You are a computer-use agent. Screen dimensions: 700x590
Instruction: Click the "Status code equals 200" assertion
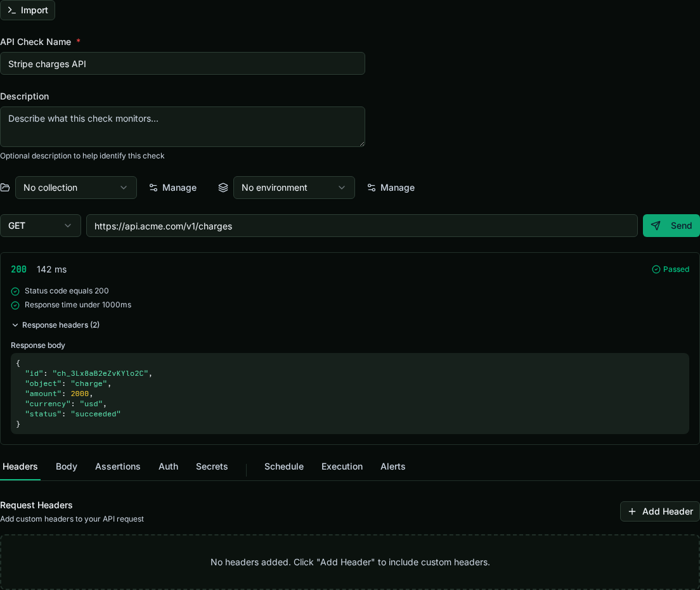pos(67,291)
